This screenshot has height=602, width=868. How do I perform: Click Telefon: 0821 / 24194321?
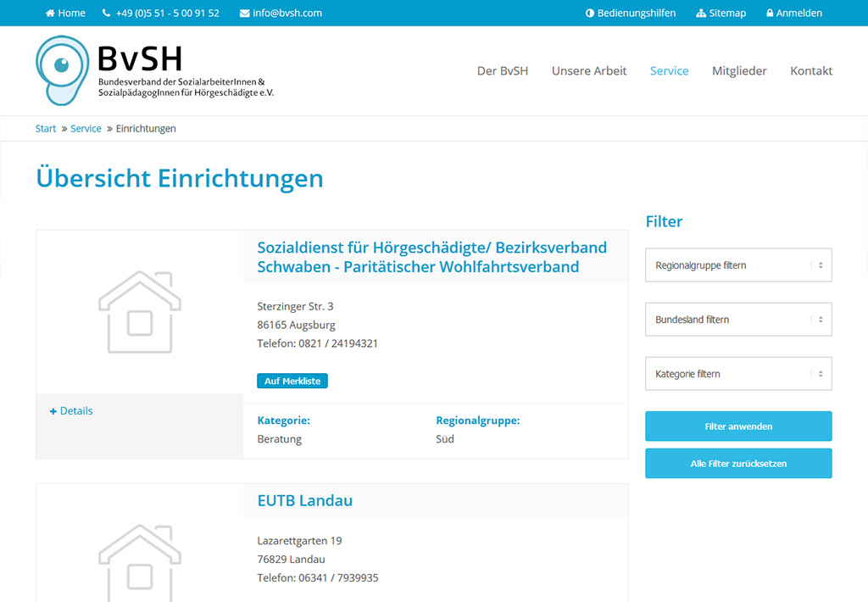point(317,343)
